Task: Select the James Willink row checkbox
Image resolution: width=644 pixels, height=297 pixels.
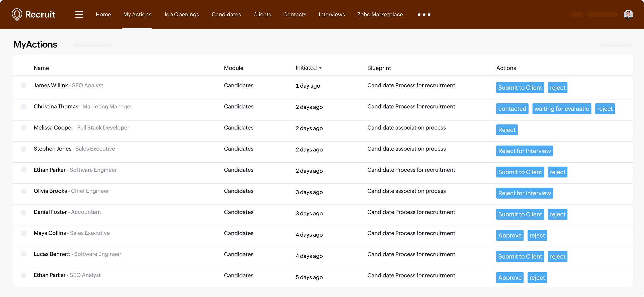Action: coord(24,85)
